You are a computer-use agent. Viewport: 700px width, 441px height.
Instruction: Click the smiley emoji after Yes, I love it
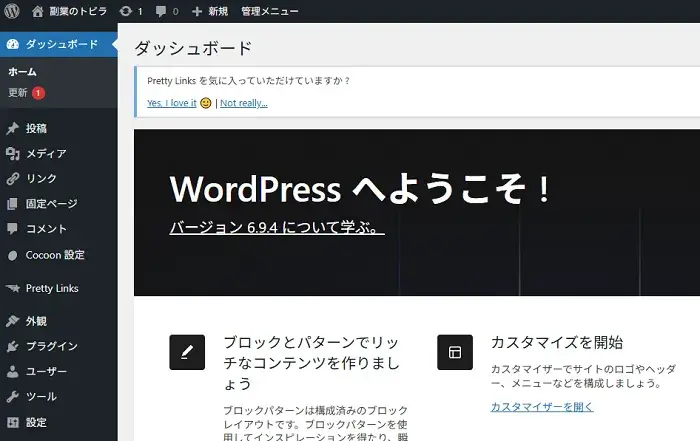click(x=205, y=103)
